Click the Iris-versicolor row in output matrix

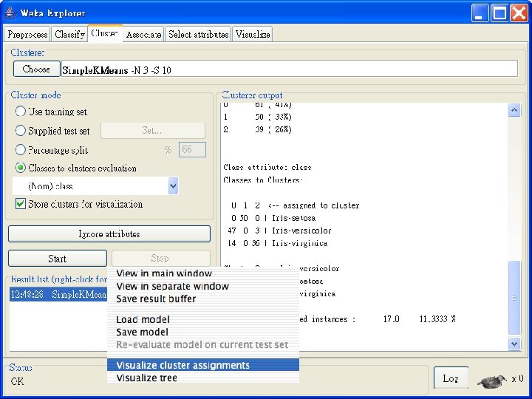coord(279,231)
